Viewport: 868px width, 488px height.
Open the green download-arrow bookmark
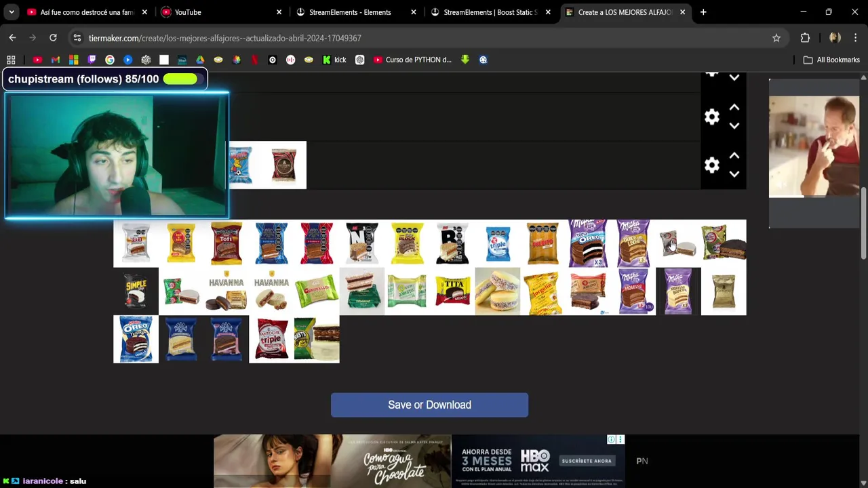465,60
